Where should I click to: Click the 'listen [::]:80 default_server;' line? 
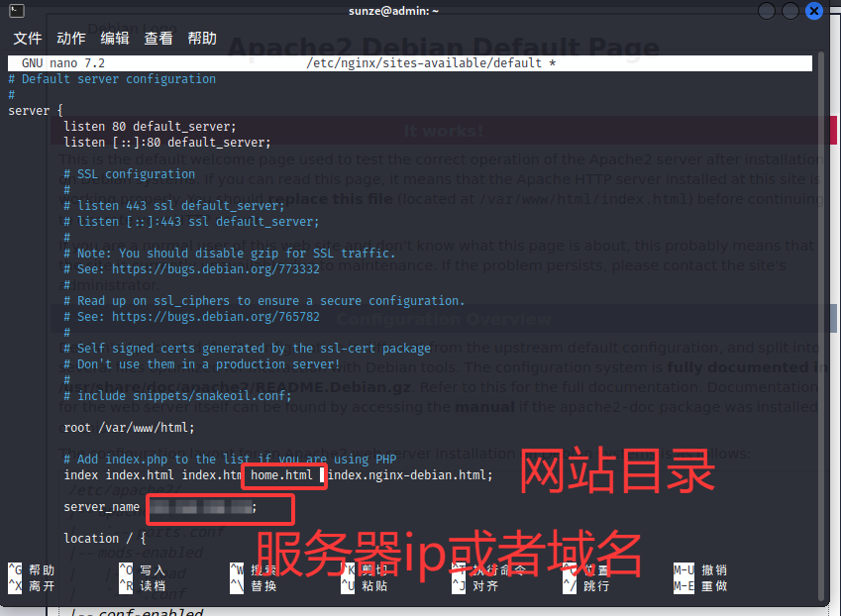pyautogui.click(x=167, y=143)
